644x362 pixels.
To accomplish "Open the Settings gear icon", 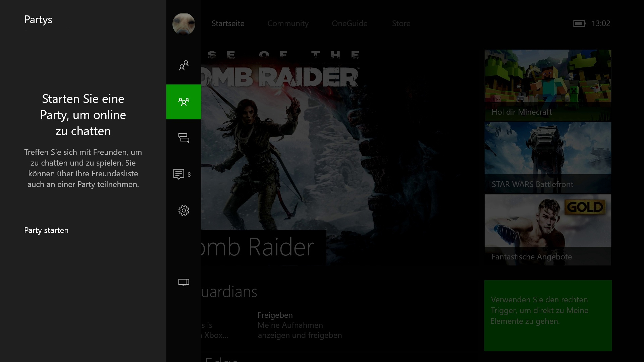I will pos(183,210).
